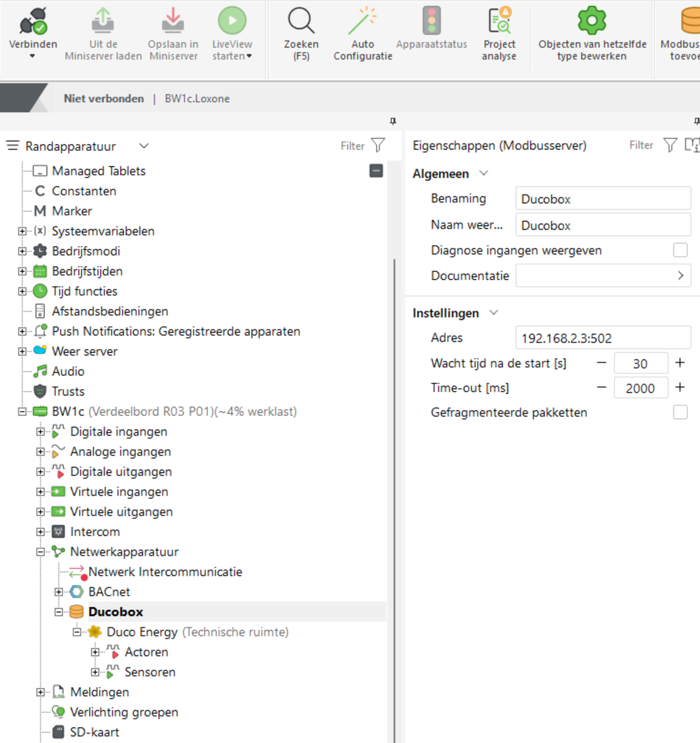Select Netwerk Intercommunicatie item

165,572
